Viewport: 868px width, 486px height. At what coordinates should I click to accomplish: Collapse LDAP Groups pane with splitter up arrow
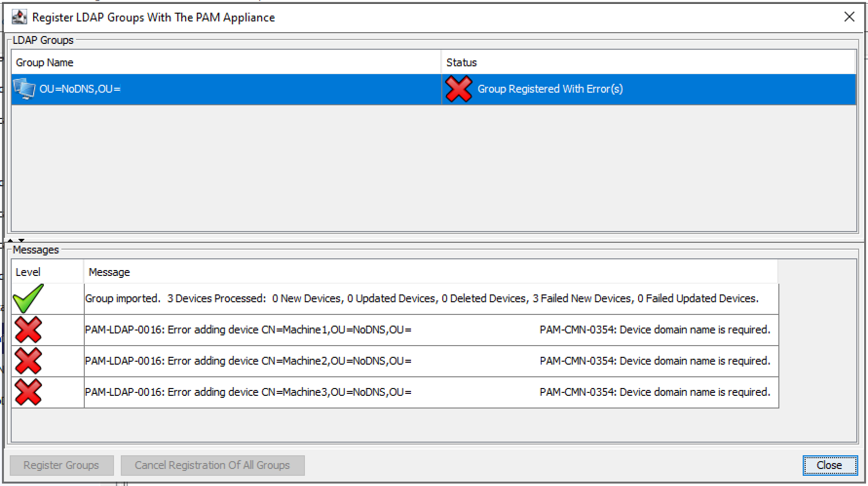point(10,240)
